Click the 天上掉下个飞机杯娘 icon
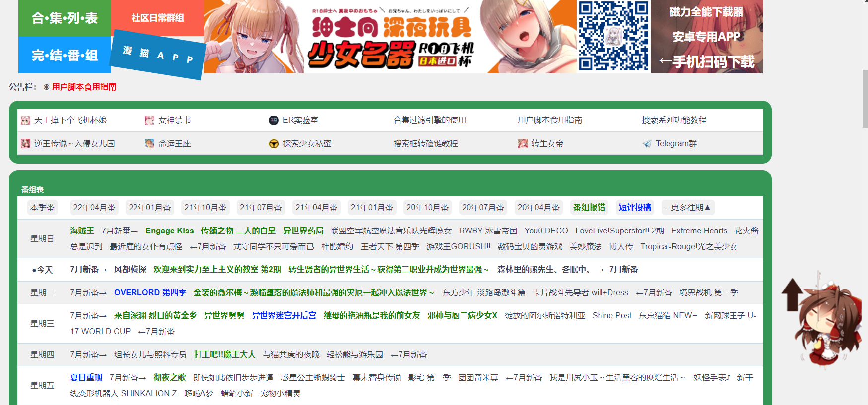Screen dimensions: 868x405 click(26, 120)
